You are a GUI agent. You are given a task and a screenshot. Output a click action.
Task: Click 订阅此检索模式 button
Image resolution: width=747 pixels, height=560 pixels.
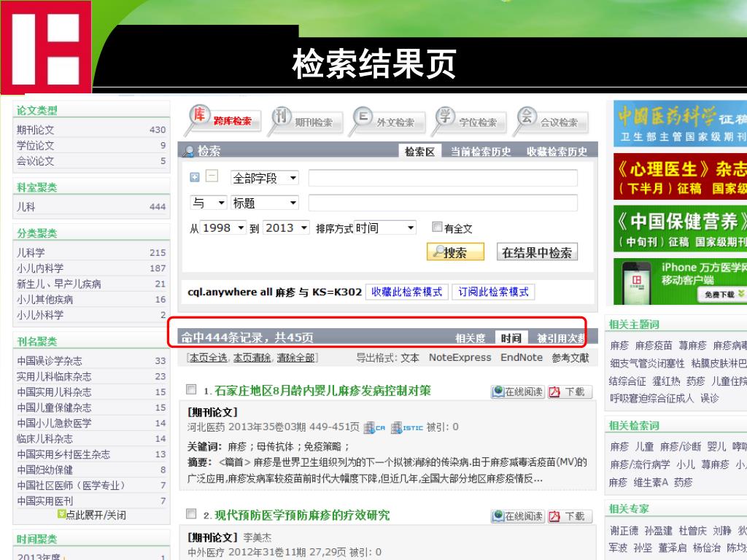(x=493, y=292)
